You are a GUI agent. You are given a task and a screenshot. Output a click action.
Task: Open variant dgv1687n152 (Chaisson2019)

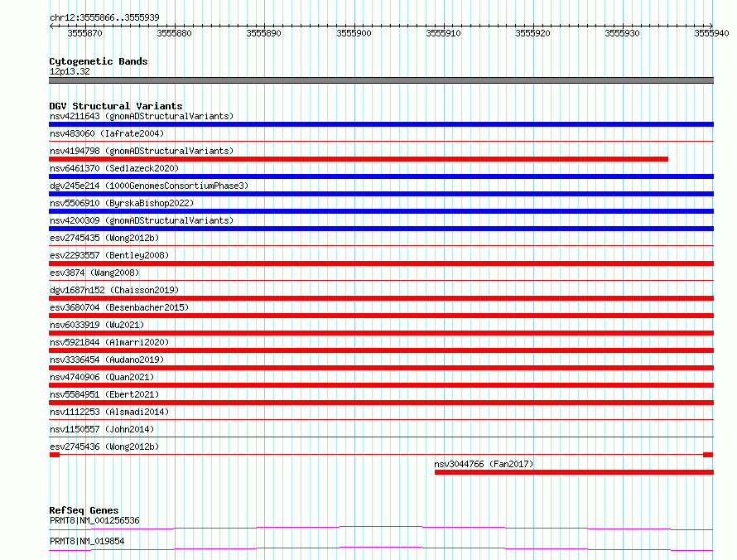pos(114,290)
